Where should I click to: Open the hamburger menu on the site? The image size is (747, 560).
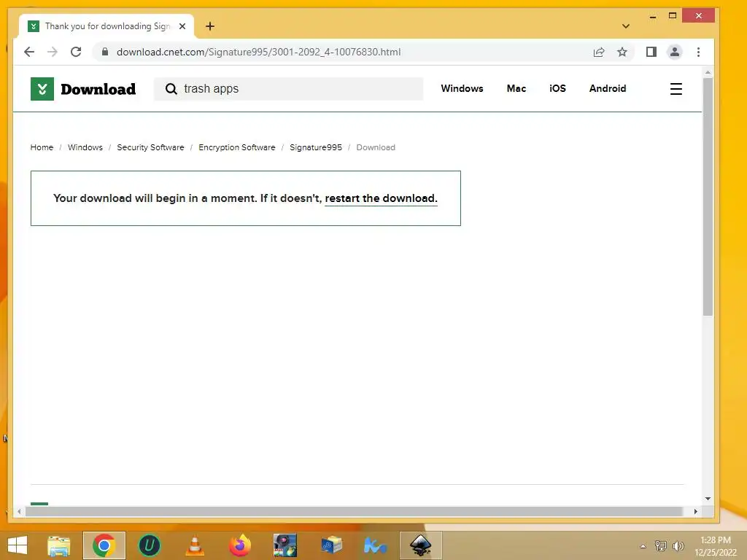pos(676,89)
